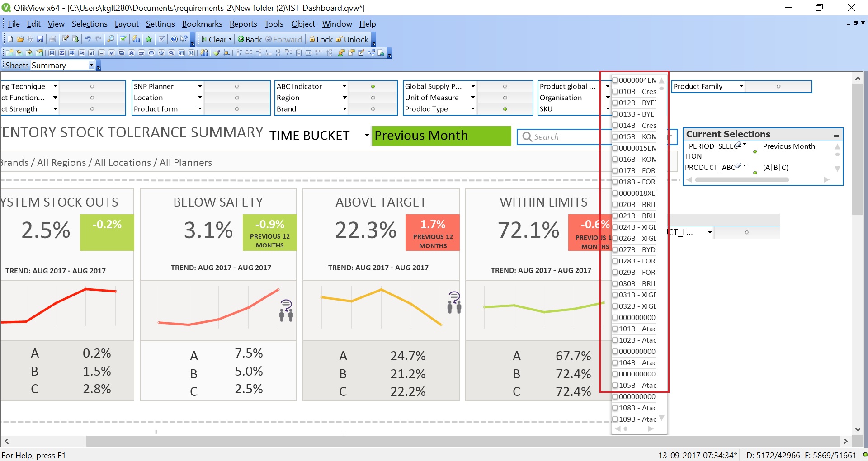Open the Edit Script tool
This screenshot has width=868, height=461.
66,39
